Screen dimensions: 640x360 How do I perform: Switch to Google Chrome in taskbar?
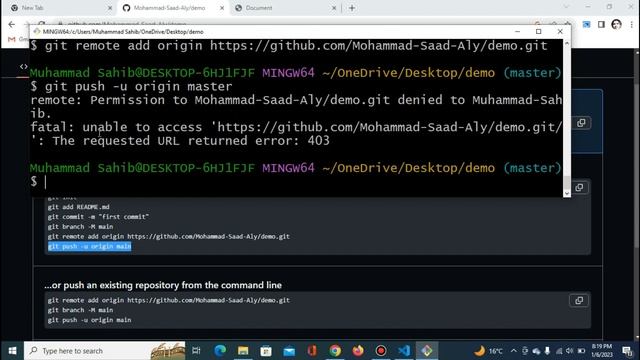click(335, 351)
